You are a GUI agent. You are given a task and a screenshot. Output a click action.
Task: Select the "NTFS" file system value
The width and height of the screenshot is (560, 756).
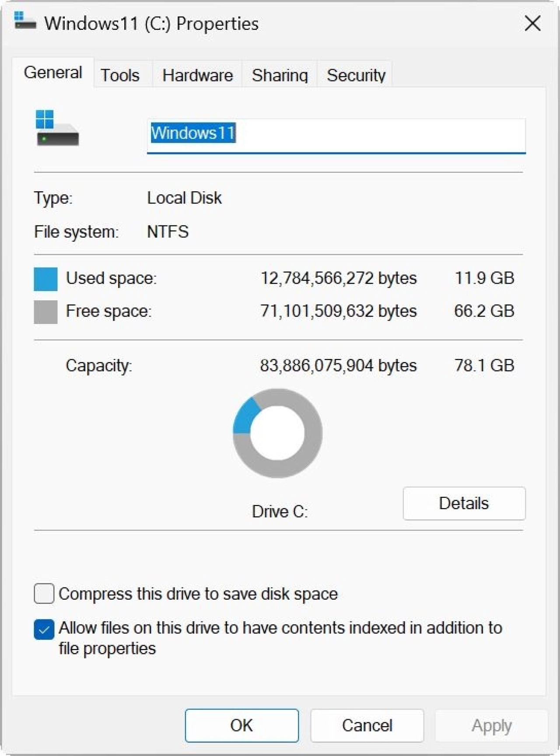click(x=168, y=232)
